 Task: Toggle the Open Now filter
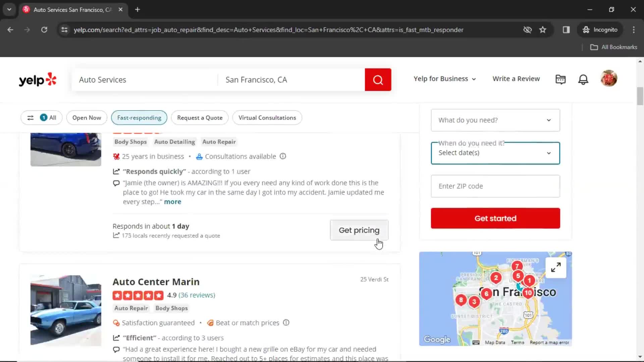pyautogui.click(x=87, y=117)
